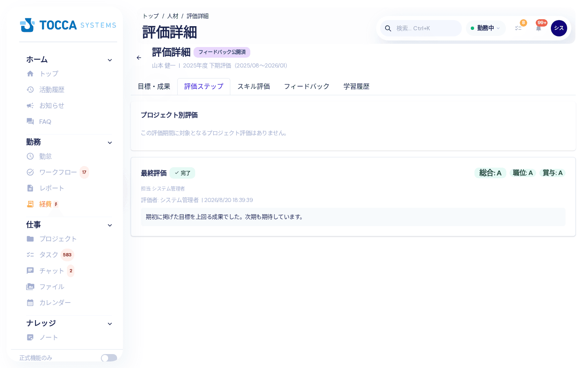Viewport: 588px width, 368px height.
Task: Collapse the 勤務 sidebar section
Action: 110,143
